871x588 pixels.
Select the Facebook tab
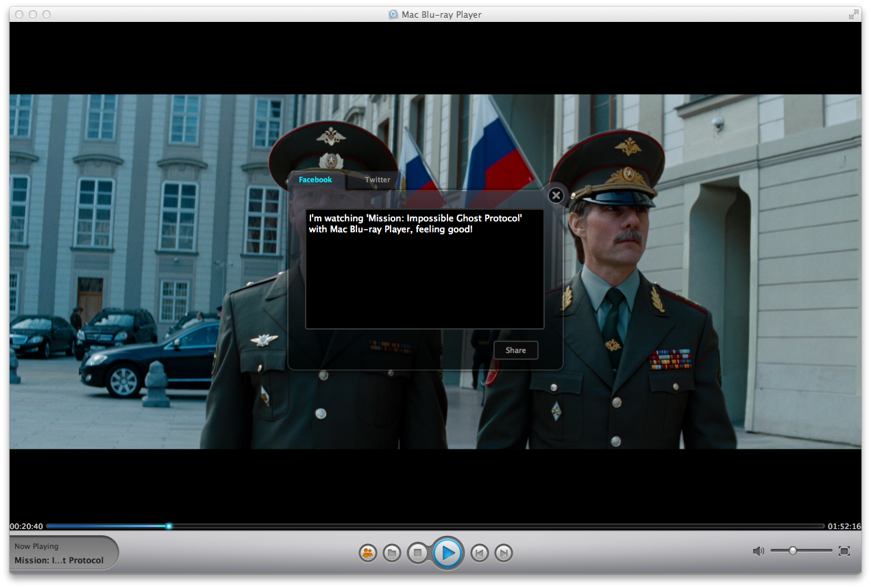(315, 180)
